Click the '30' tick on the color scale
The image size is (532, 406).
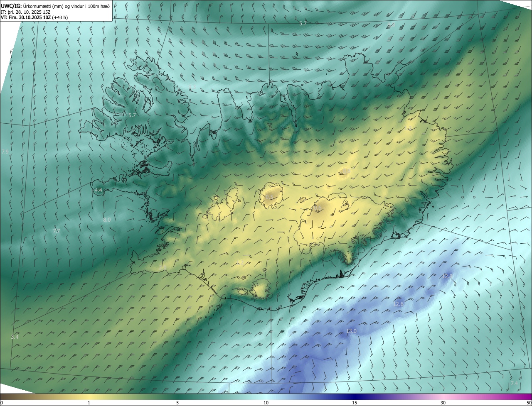(x=443, y=403)
